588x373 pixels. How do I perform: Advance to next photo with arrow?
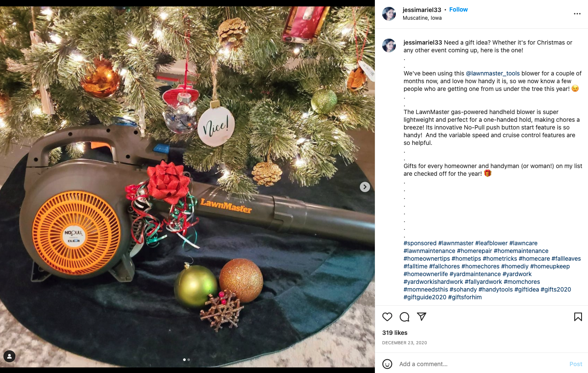tap(365, 187)
